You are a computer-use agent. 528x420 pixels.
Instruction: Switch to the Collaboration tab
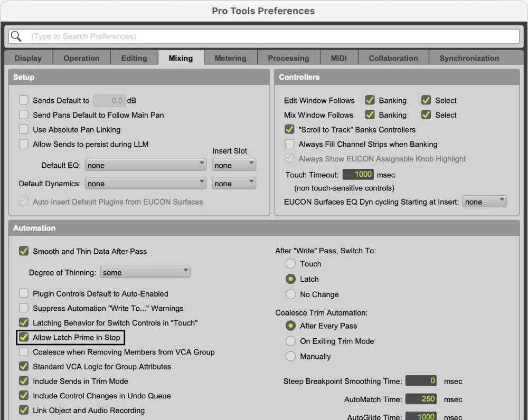(393, 58)
